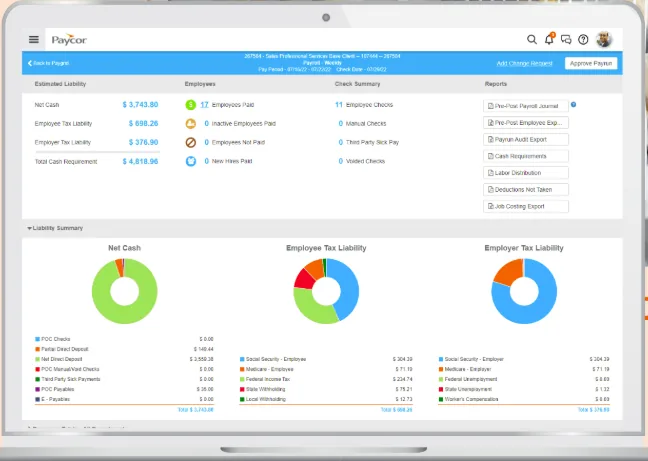Open the 17 Employees Paid link
This screenshot has height=461, width=648.
(x=204, y=105)
